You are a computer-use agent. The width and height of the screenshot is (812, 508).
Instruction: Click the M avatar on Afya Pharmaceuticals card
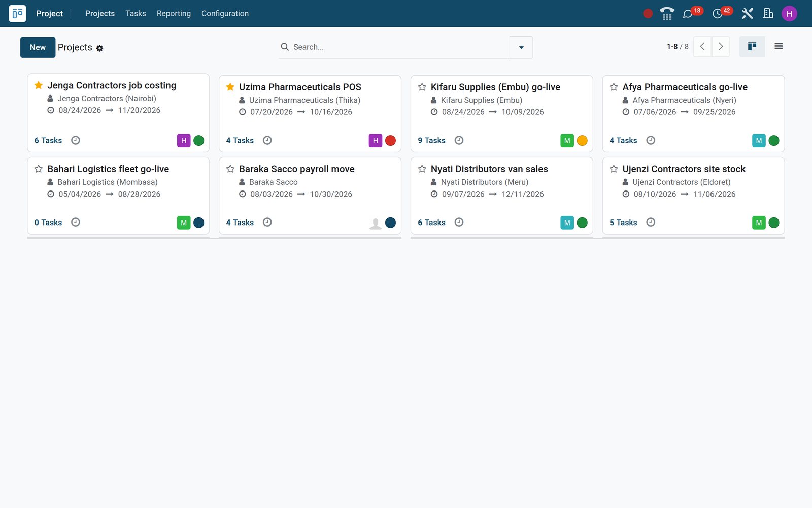[x=759, y=141]
